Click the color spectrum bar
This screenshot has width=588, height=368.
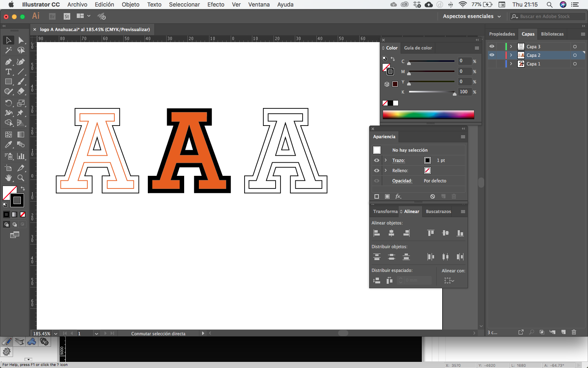click(428, 114)
